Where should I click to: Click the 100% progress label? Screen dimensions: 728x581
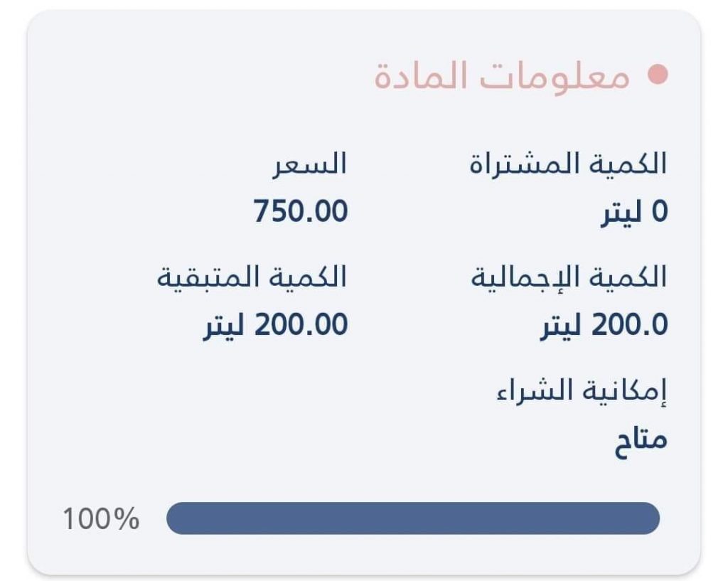click(x=101, y=518)
